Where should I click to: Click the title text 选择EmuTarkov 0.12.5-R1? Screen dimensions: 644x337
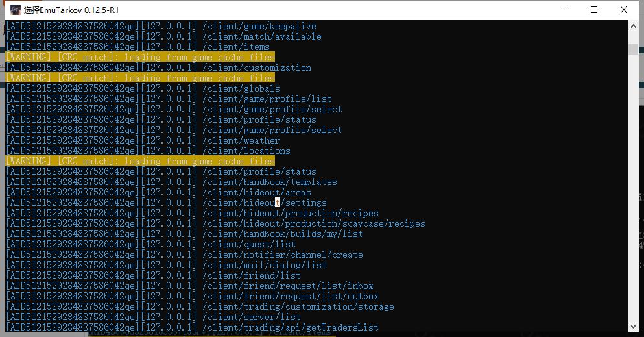coord(71,10)
